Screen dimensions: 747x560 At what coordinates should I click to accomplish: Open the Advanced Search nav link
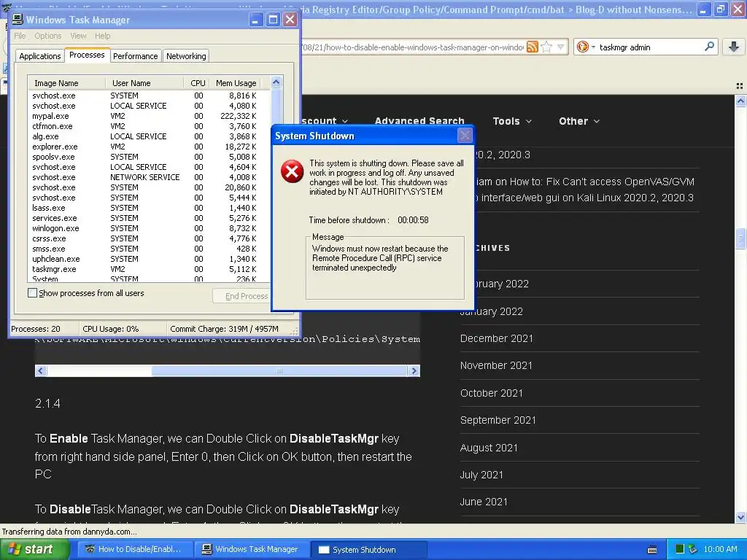point(419,121)
